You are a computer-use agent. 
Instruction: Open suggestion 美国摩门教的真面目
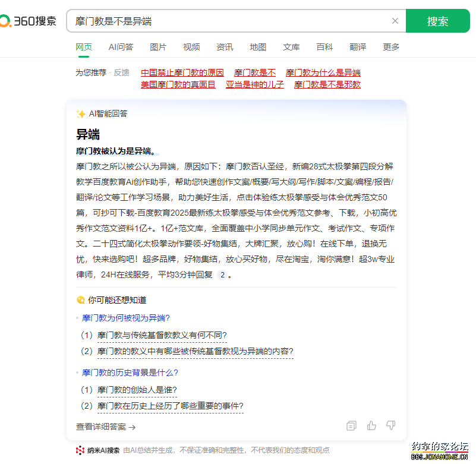click(x=178, y=84)
